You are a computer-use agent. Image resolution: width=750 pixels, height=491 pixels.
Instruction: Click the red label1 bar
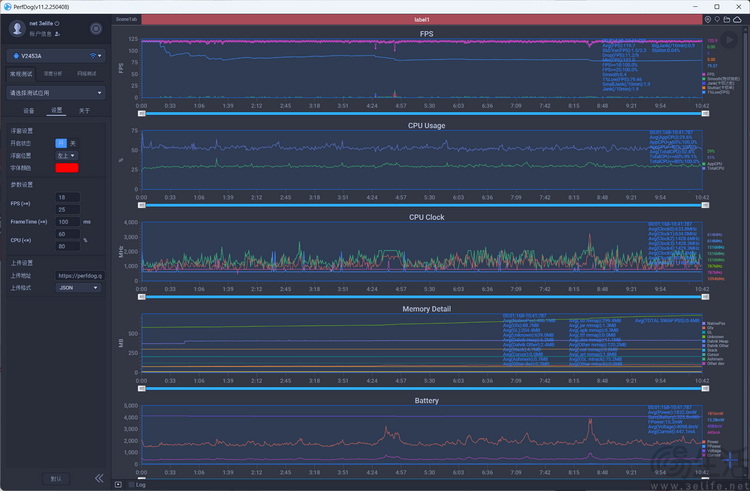[421, 20]
